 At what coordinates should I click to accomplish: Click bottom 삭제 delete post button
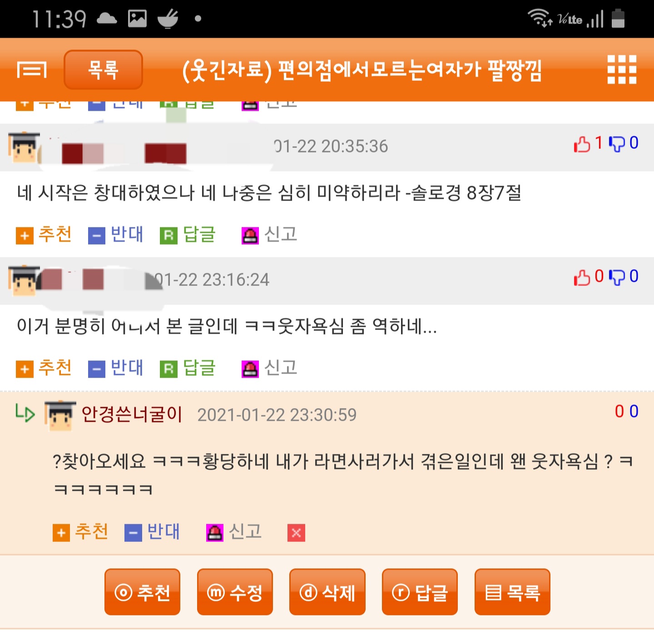click(327, 592)
